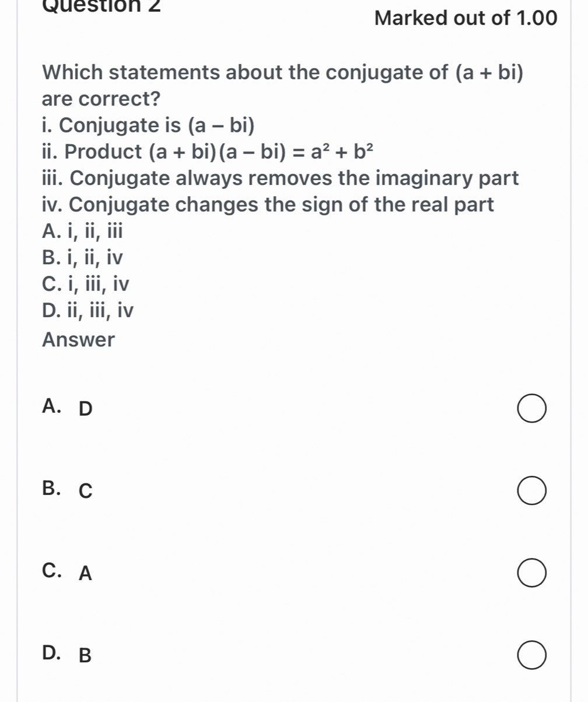
Task: Click the 'Answer' label above the choices
Action: pos(79,339)
